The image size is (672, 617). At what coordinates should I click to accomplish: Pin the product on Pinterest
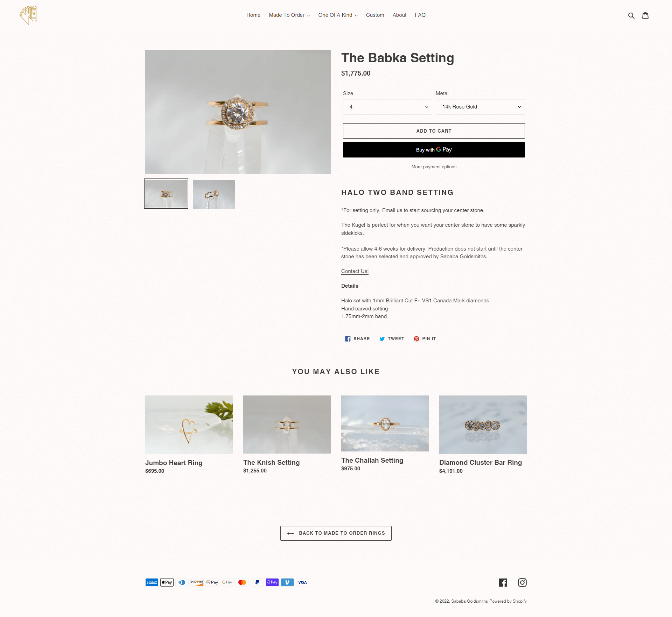point(425,339)
